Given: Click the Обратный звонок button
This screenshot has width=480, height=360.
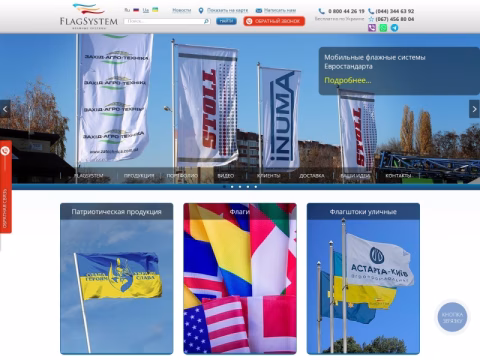Looking at the screenshot, I should point(274,21).
